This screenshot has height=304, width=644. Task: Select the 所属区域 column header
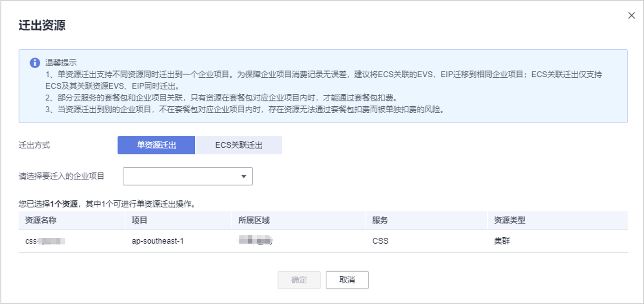coord(254,220)
